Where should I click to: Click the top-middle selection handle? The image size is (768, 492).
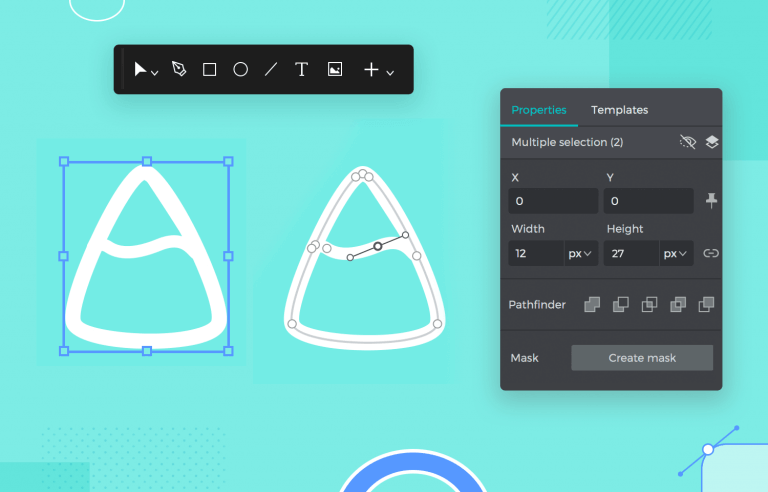tap(146, 161)
